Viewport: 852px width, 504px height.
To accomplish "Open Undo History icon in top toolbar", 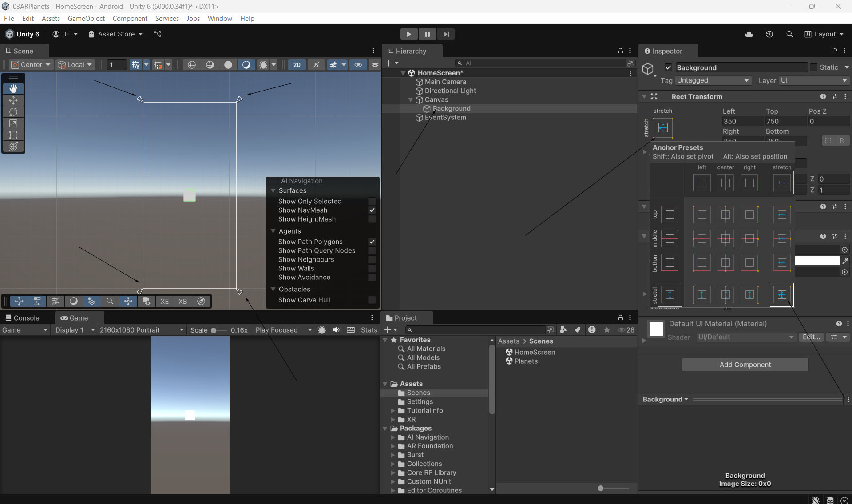I will pyautogui.click(x=769, y=34).
